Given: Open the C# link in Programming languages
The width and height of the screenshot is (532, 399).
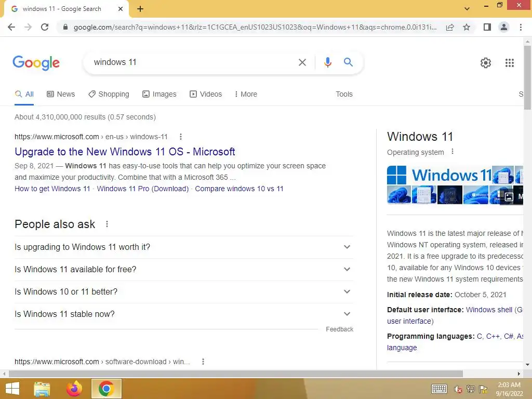Looking at the screenshot, I should (508, 336).
